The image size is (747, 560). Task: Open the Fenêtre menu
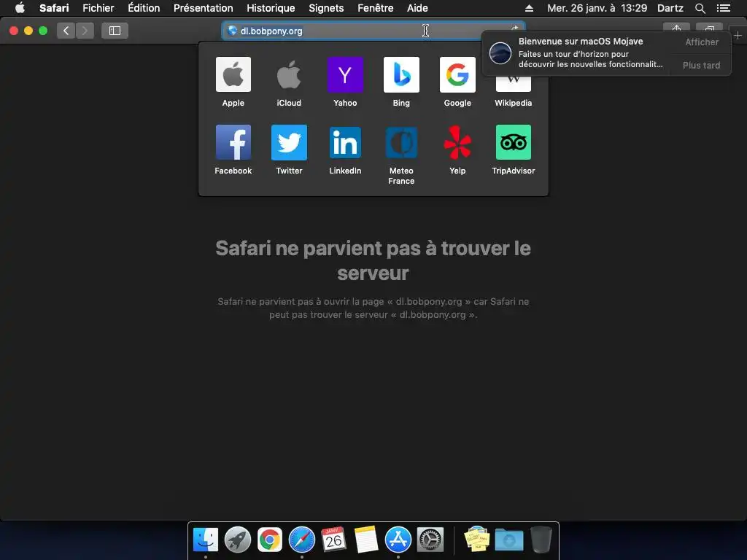[376, 8]
